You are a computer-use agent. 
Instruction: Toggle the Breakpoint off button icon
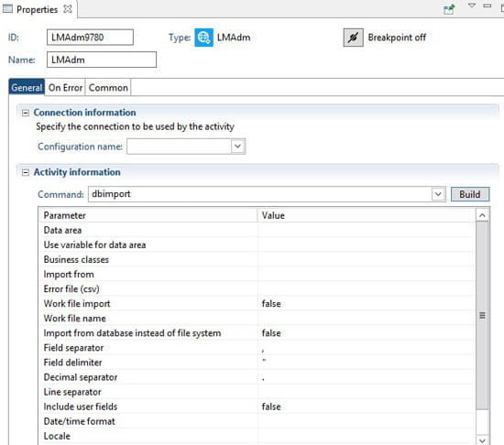click(353, 38)
